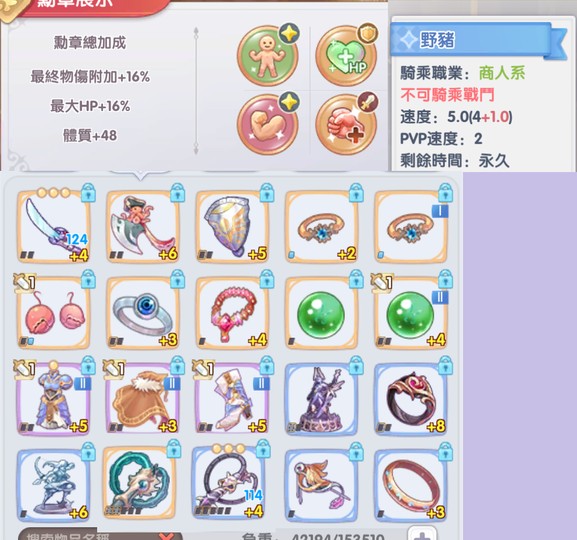Select the fur-trimmed brown cloak +3
This screenshot has width=577, height=540.
tap(143, 399)
